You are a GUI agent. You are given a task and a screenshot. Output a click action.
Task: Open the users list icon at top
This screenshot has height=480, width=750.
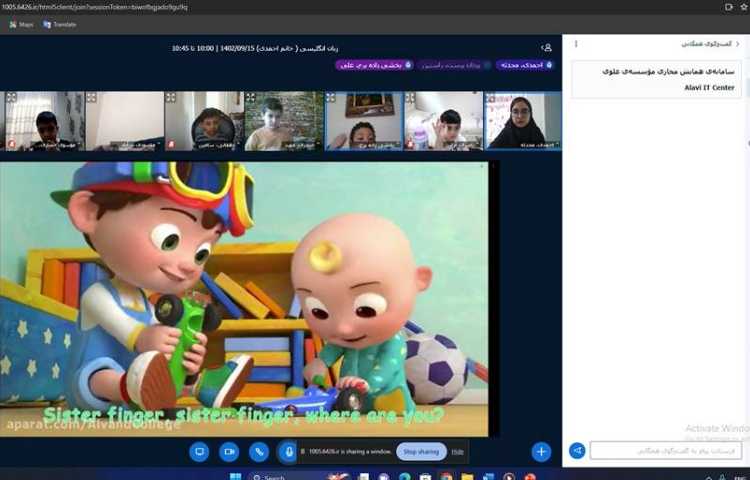pyautogui.click(x=547, y=47)
